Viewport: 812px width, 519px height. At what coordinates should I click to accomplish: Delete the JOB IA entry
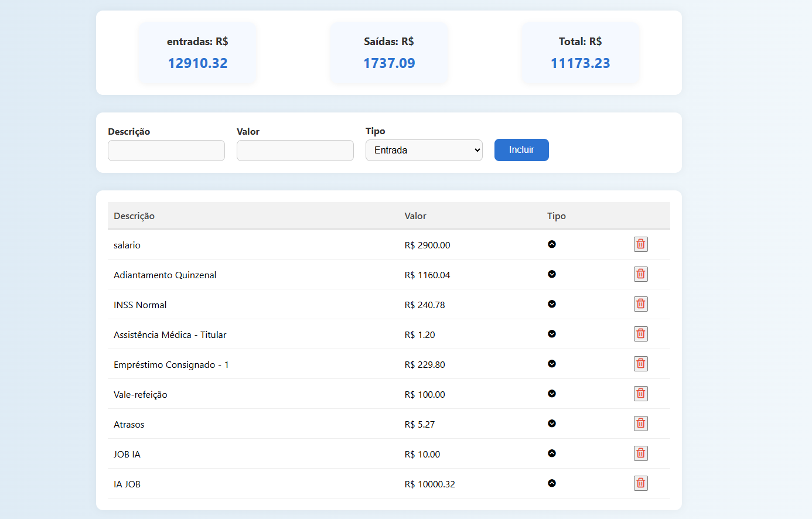point(640,453)
